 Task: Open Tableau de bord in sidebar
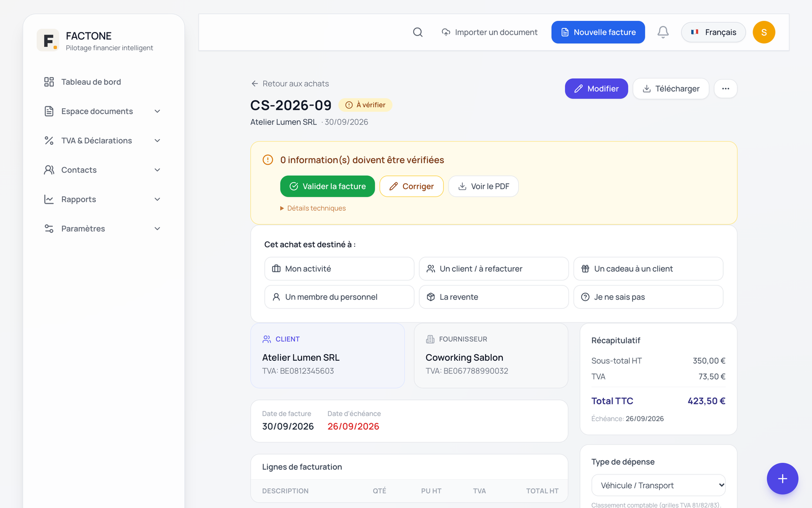click(x=104, y=82)
